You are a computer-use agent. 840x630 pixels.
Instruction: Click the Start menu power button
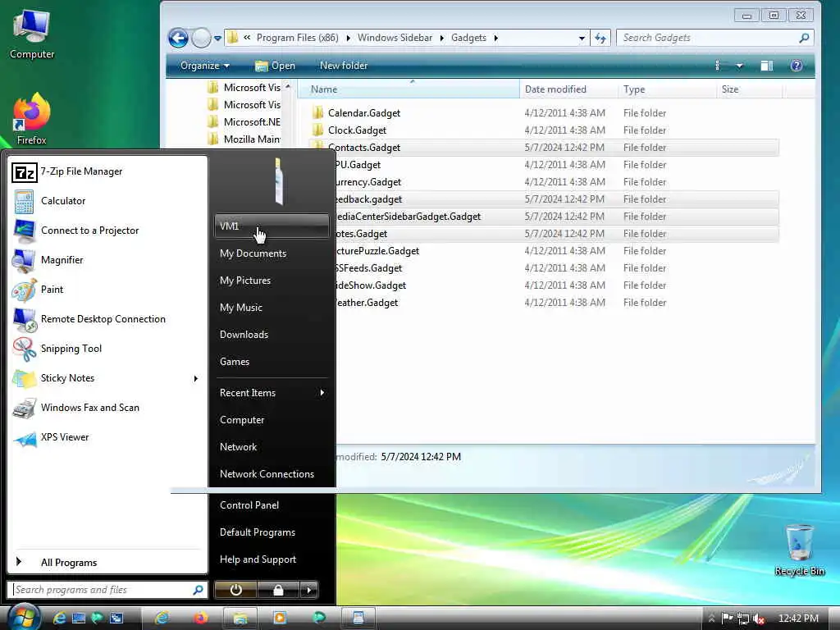235,590
